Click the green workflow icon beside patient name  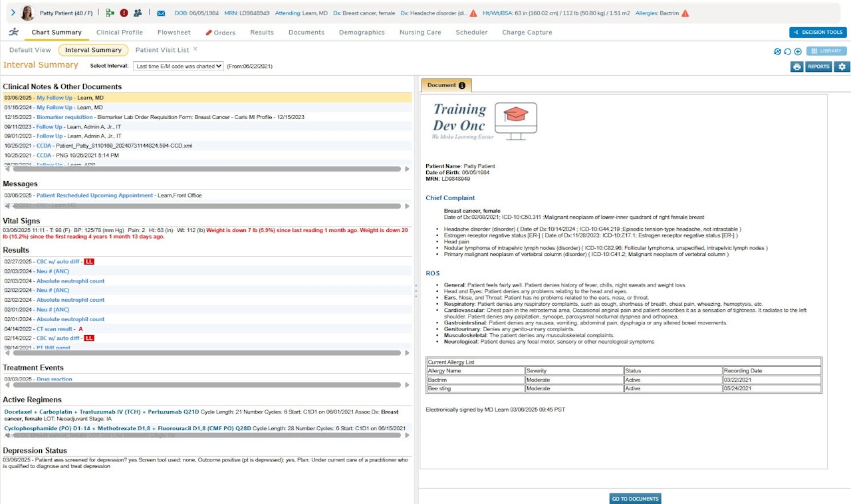(110, 13)
